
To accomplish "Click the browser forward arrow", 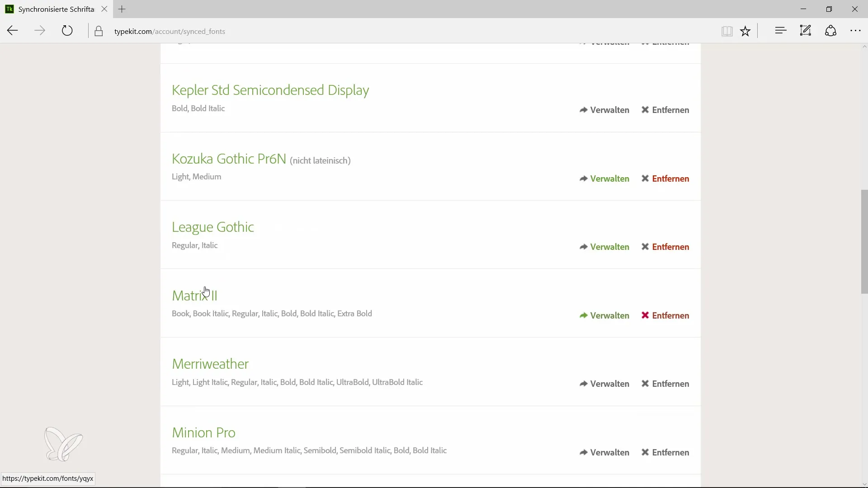I will [40, 31].
